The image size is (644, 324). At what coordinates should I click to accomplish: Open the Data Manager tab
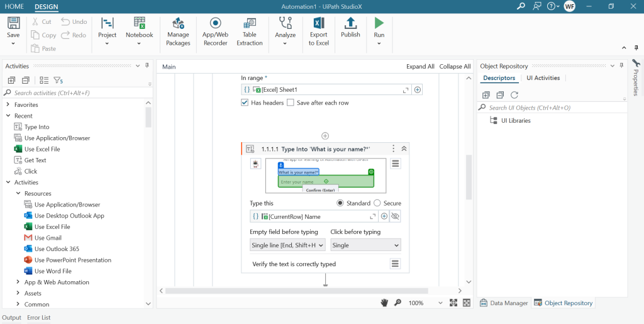point(504,303)
